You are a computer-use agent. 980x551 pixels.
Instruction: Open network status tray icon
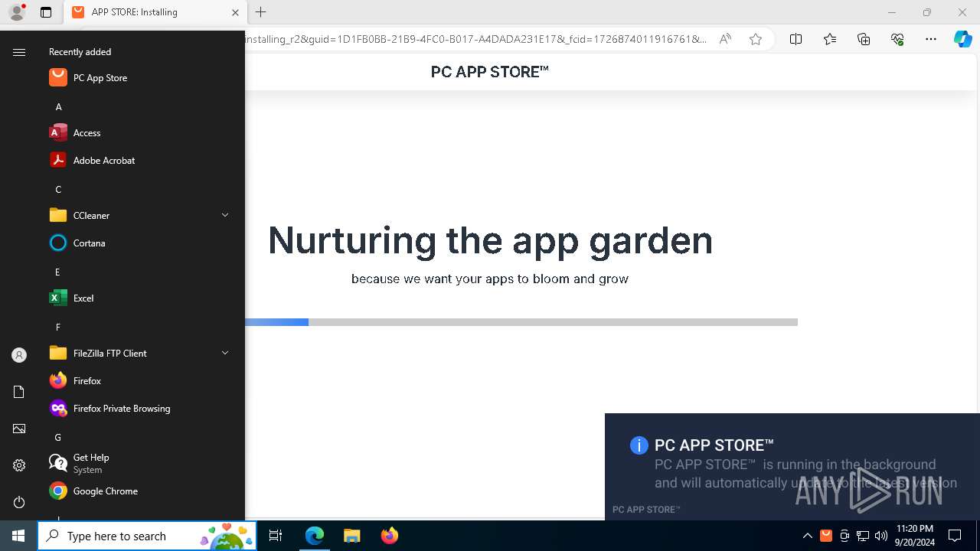(x=863, y=536)
